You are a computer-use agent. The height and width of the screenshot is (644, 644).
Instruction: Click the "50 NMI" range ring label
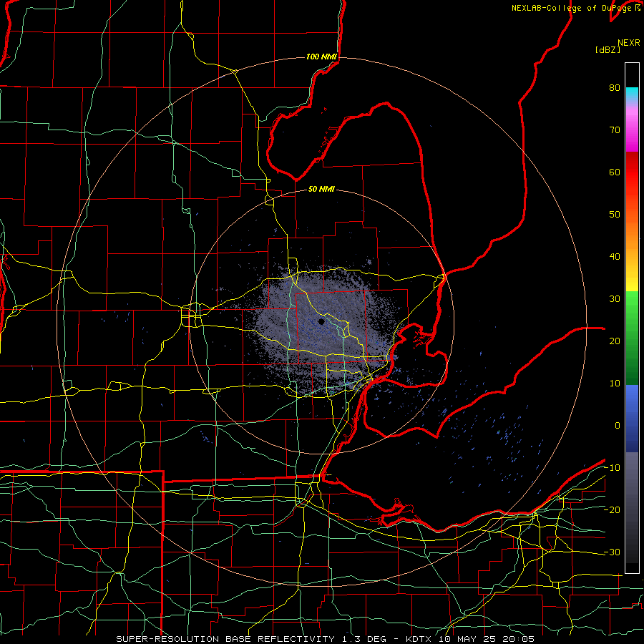321,189
